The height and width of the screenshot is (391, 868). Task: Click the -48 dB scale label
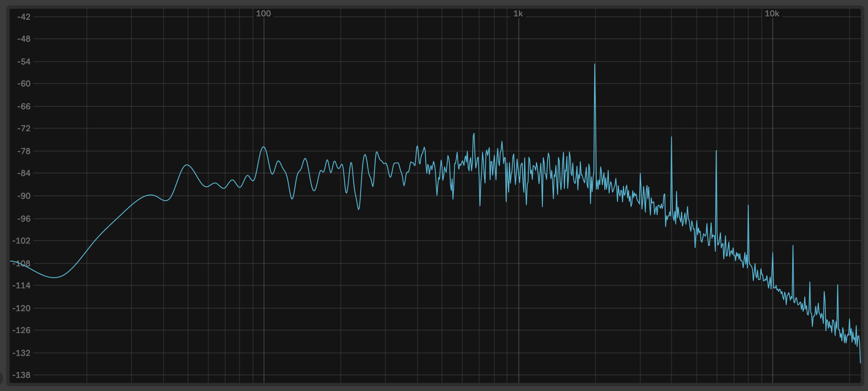24,39
